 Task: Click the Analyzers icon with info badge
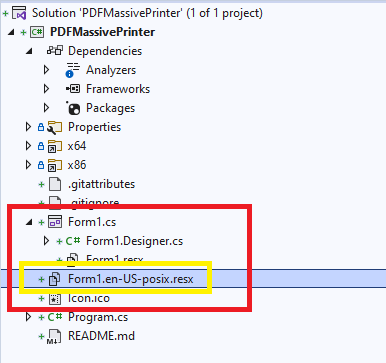(x=72, y=70)
